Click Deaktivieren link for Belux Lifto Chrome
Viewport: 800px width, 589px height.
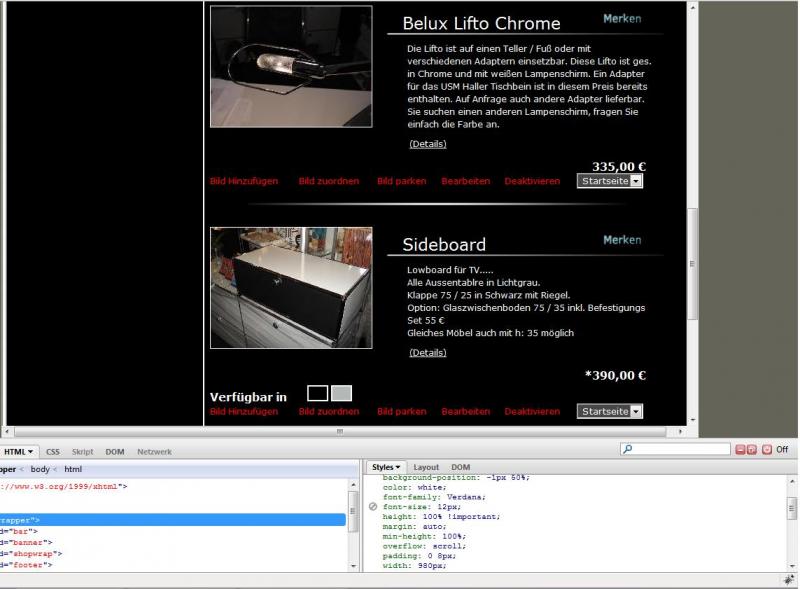pos(532,181)
